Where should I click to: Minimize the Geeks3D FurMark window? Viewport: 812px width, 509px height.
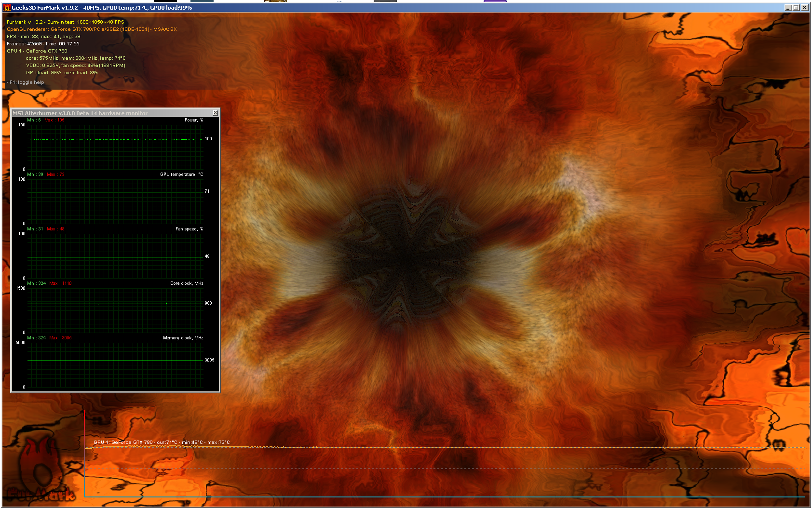[788, 8]
